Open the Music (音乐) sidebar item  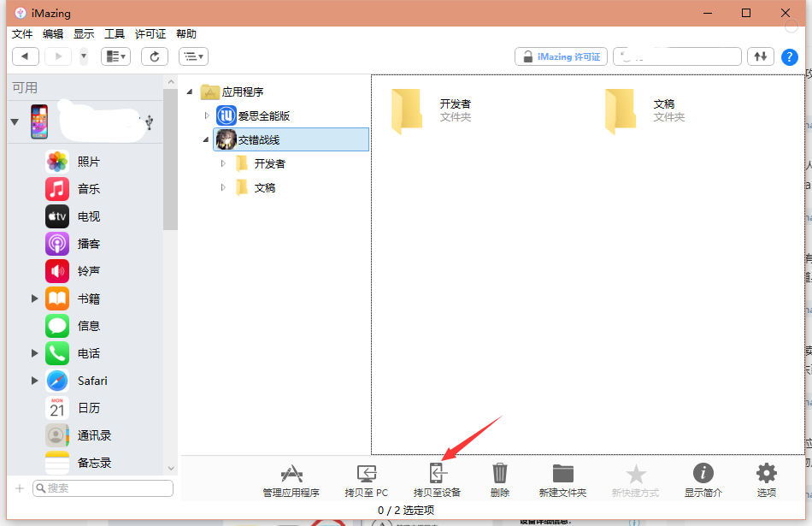pos(73,189)
